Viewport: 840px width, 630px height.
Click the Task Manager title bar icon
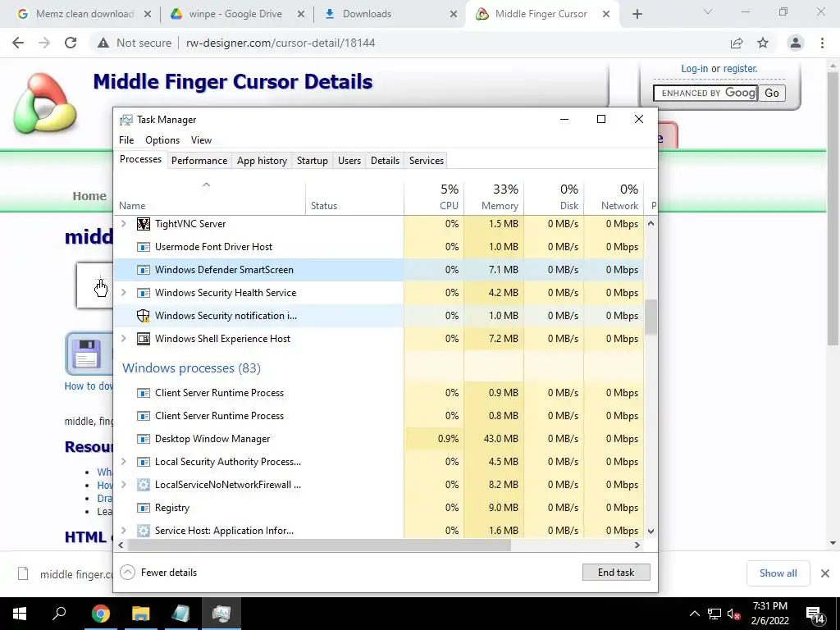click(126, 120)
